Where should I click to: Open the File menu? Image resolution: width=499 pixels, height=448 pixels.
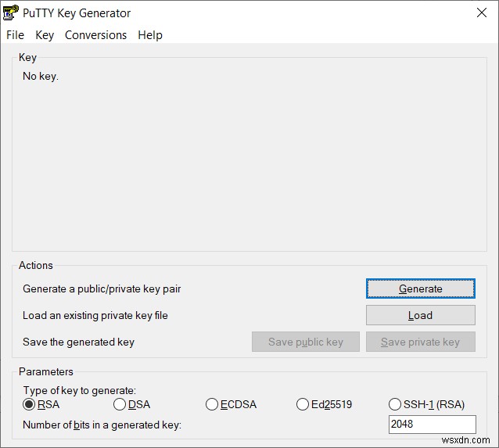pyautogui.click(x=16, y=35)
